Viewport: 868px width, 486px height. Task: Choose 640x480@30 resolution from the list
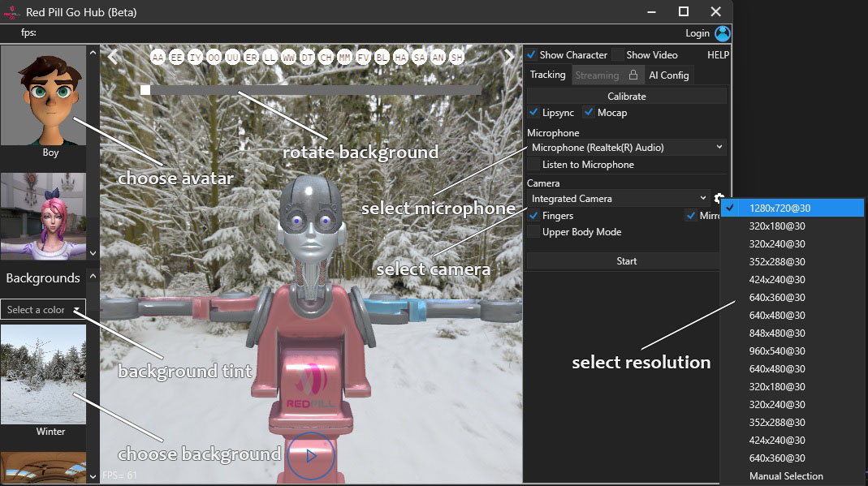[x=777, y=315]
